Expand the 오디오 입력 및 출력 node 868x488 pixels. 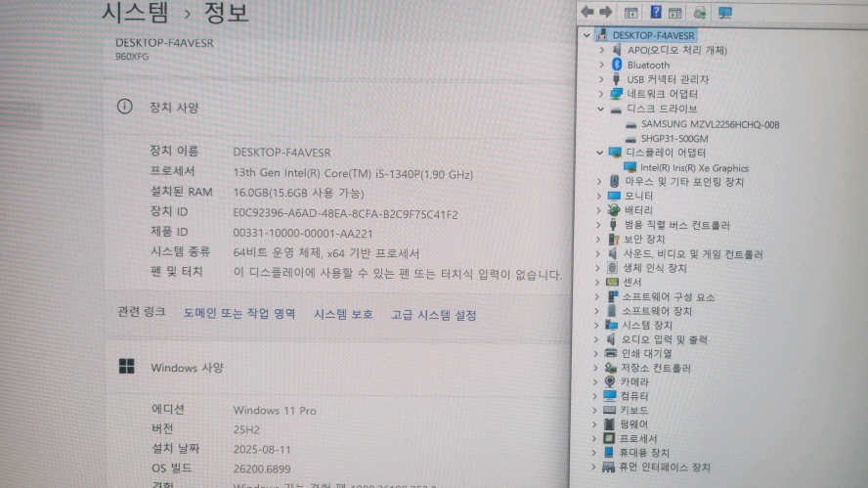(x=596, y=339)
